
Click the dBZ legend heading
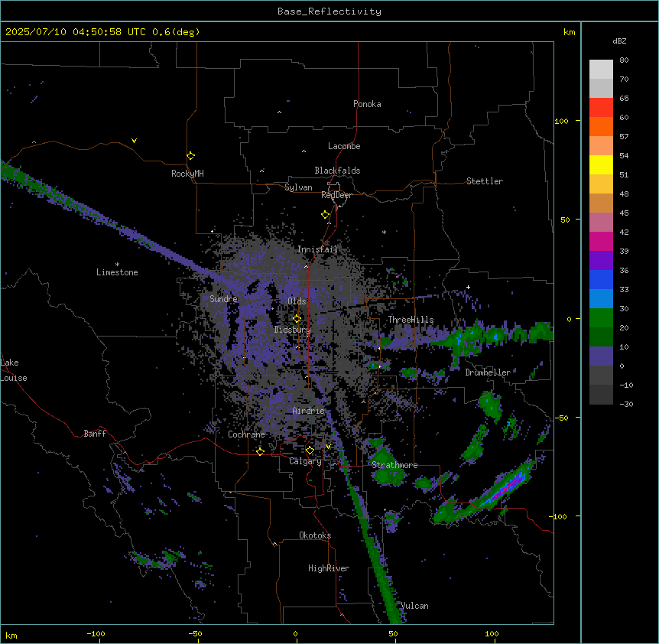tap(619, 41)
